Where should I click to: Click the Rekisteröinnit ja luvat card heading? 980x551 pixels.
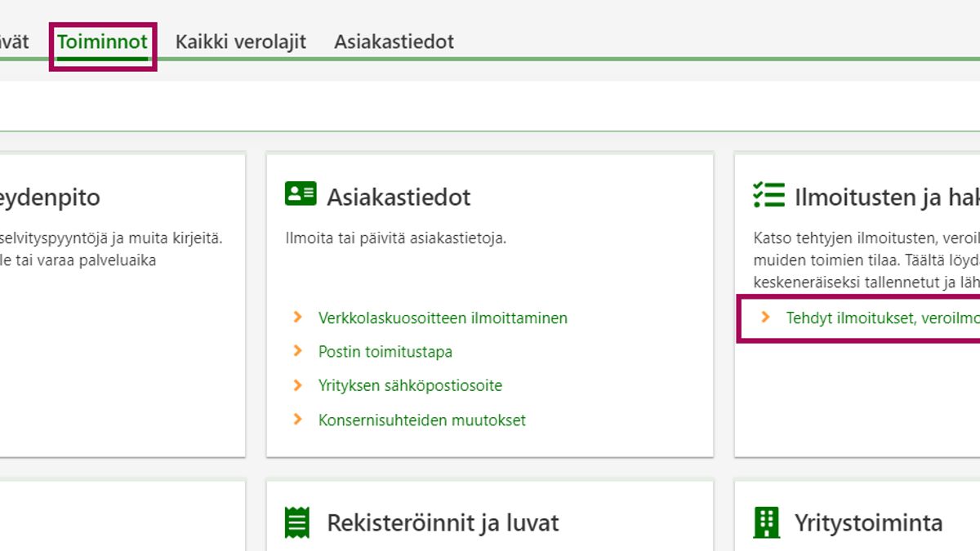[443, 522]
